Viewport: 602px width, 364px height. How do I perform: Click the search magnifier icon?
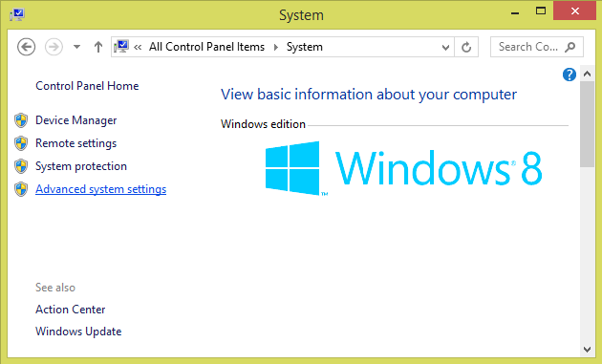570,47
